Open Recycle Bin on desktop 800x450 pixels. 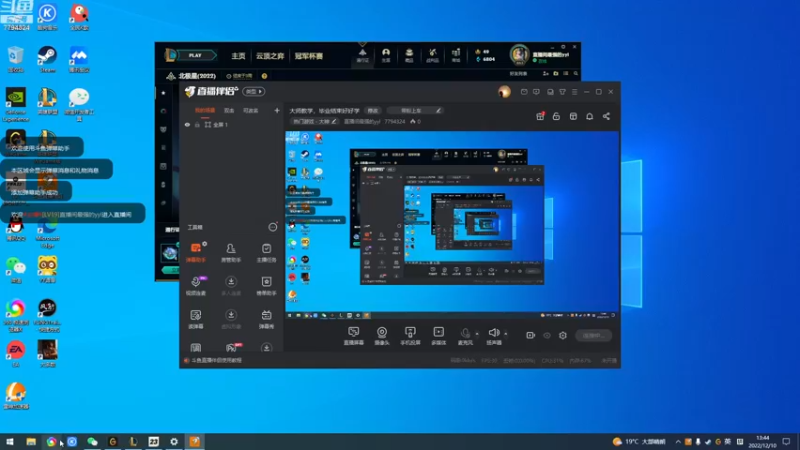pyautogui.click(x=15, y=59)
